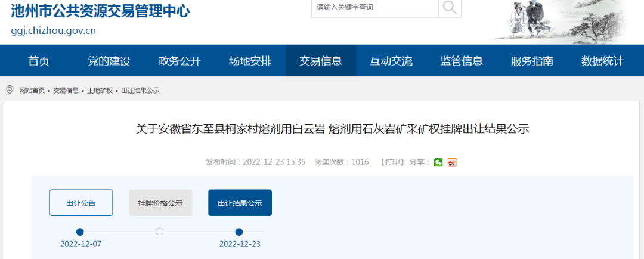Focus the keyword search input field
Screen dimensions: 644x259
click(x=374, y=8)
